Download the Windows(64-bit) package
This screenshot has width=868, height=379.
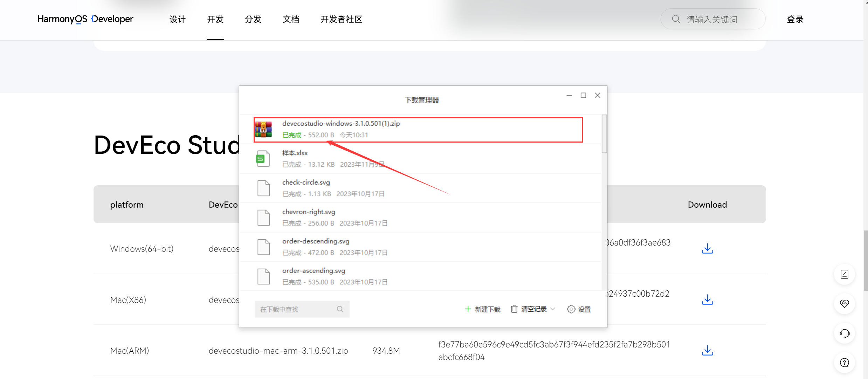tap(707, 248)
